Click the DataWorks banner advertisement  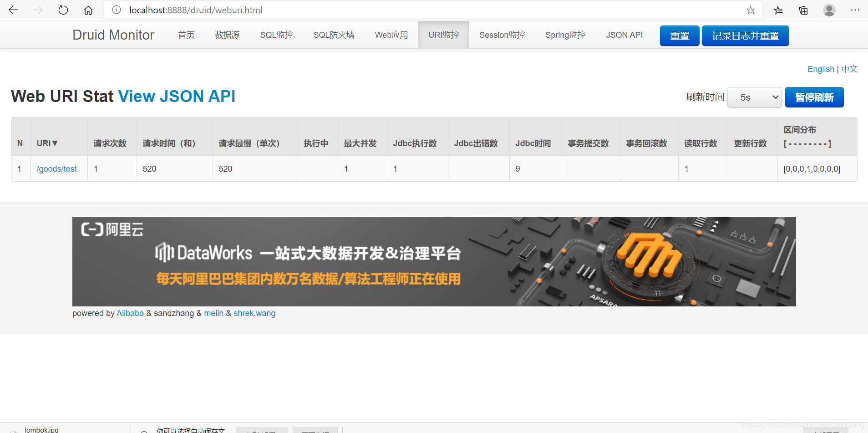coord(434,261)
